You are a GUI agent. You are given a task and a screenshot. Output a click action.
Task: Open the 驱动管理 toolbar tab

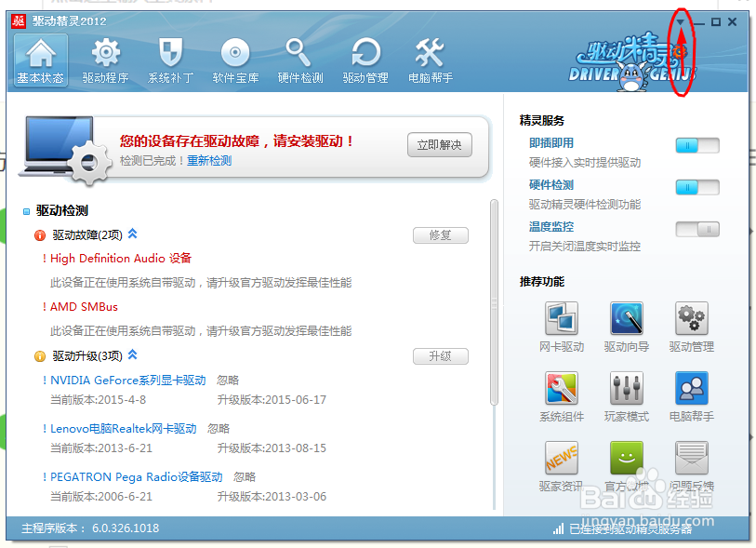pyautogui.click(x=365, y=60)
